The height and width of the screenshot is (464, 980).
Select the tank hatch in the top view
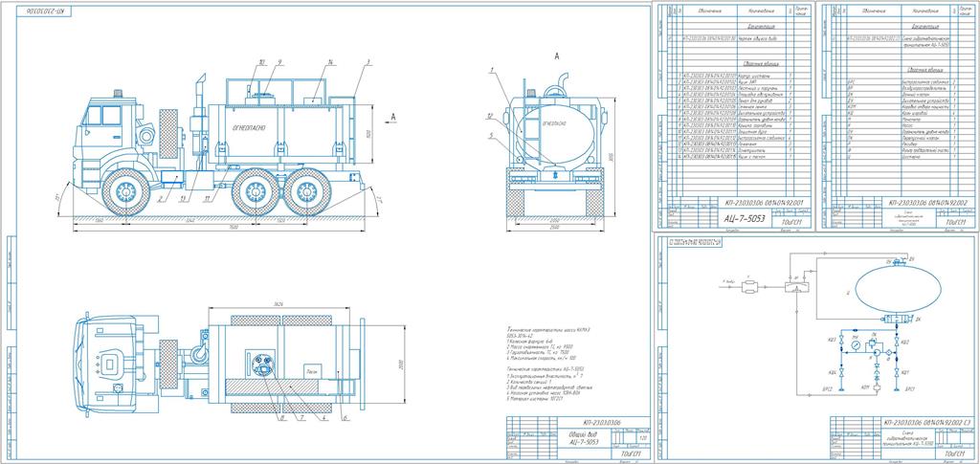click(264, 365)
